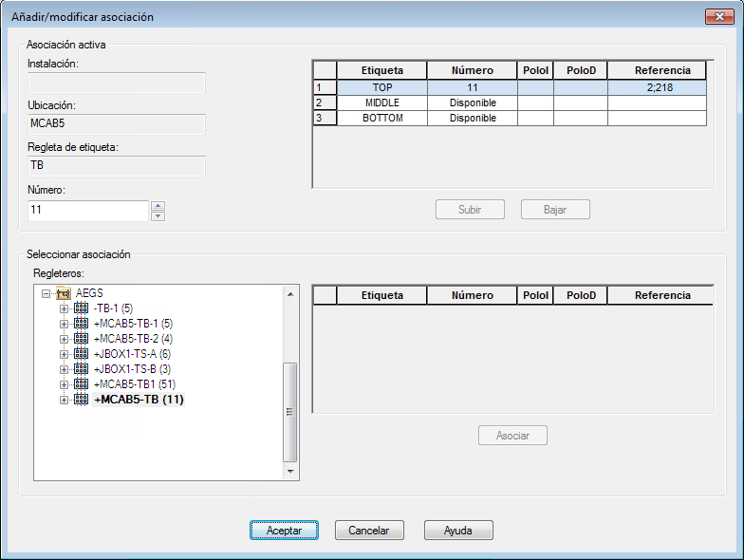The height and width of the screenshot is (560, 744).
Task: Click Etiqueta column header in upper table
Action: (x=381, y=70)
